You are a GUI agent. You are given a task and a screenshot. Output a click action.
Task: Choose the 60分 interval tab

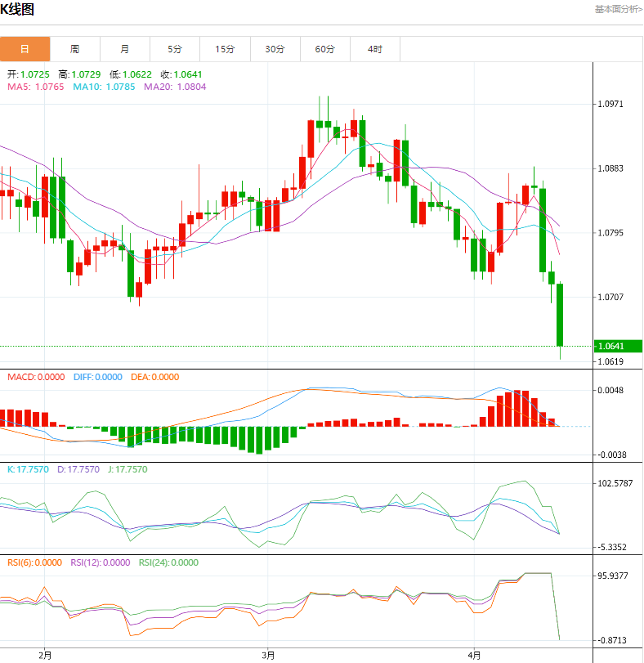coord(325,49)
